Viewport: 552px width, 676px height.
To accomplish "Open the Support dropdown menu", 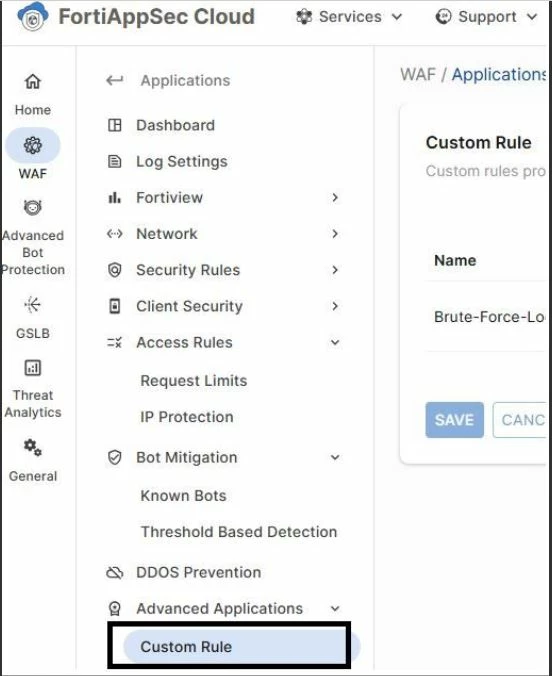I will click(486, 17).
